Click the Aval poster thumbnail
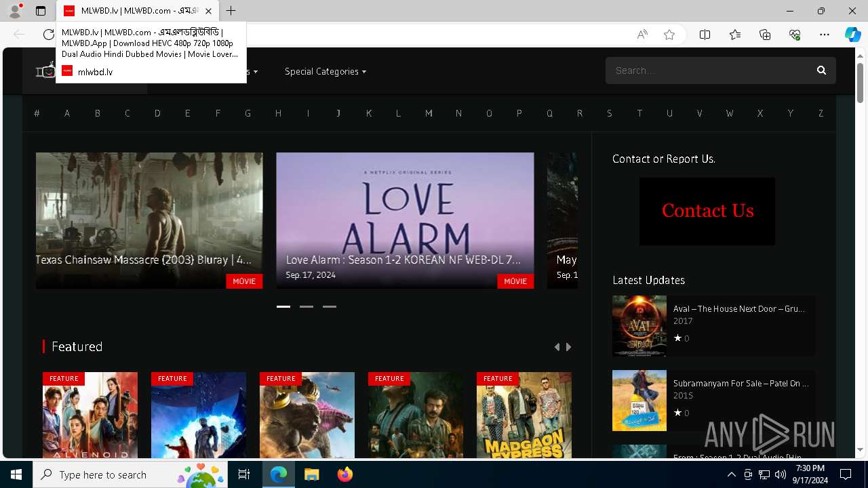 [x=639, y=326]
